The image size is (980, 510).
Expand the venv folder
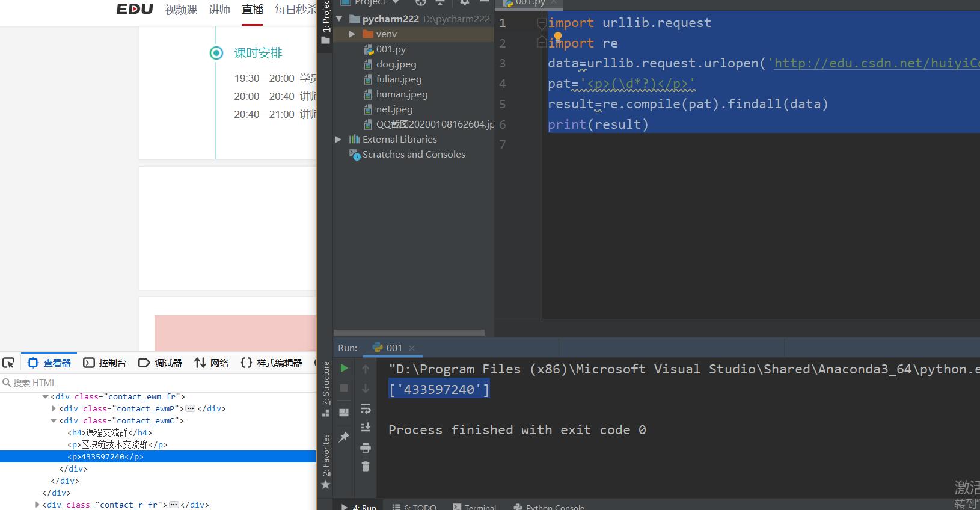coord(352,34)
